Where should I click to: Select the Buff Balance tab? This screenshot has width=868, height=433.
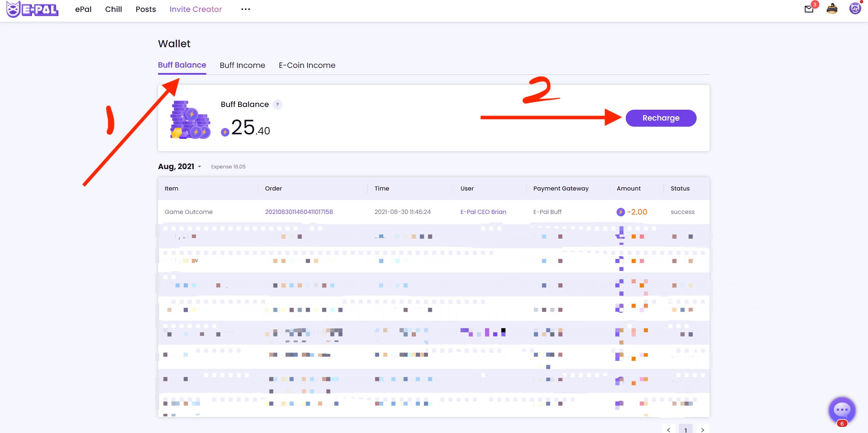tap(182, 65)
